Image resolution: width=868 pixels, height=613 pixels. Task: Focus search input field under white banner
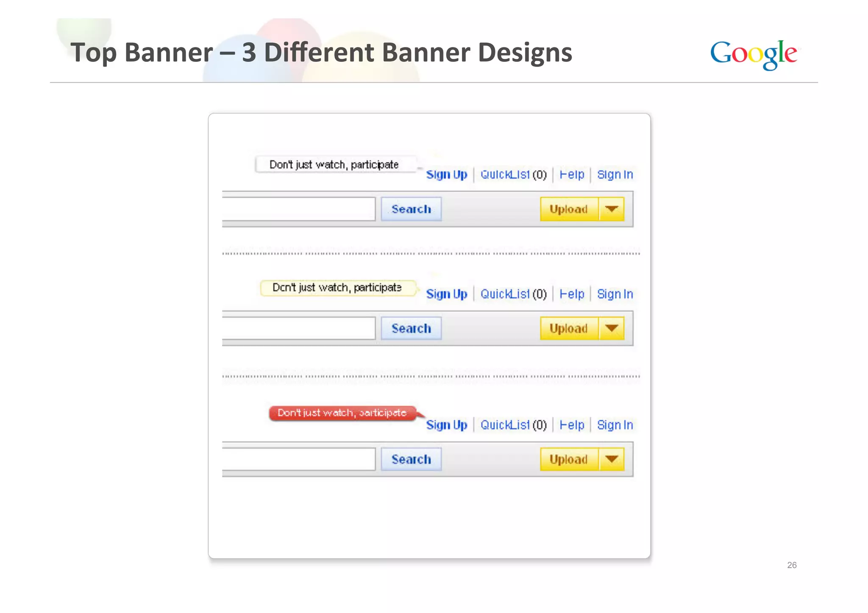pos(299,209)
